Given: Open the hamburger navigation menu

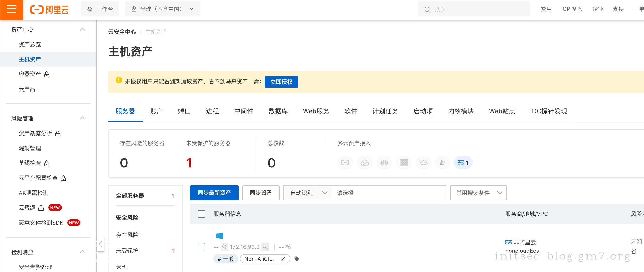Looking at the screenshot, I should tap(11, 10).
